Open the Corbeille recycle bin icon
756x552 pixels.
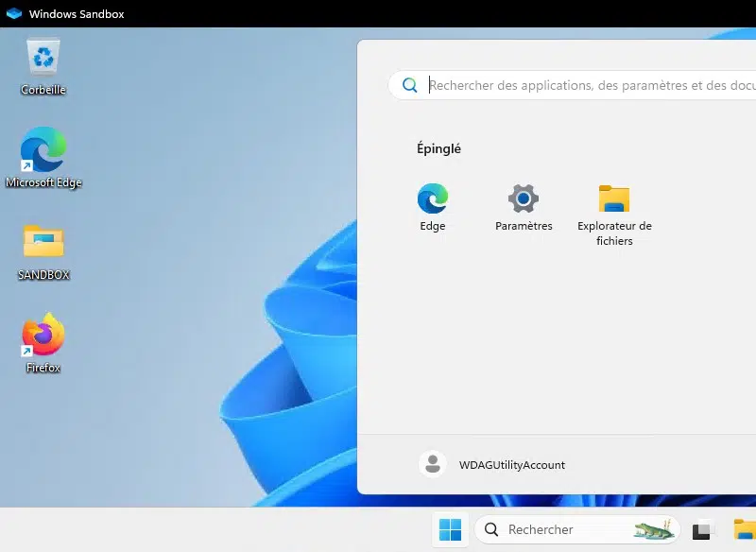(43, 59)
